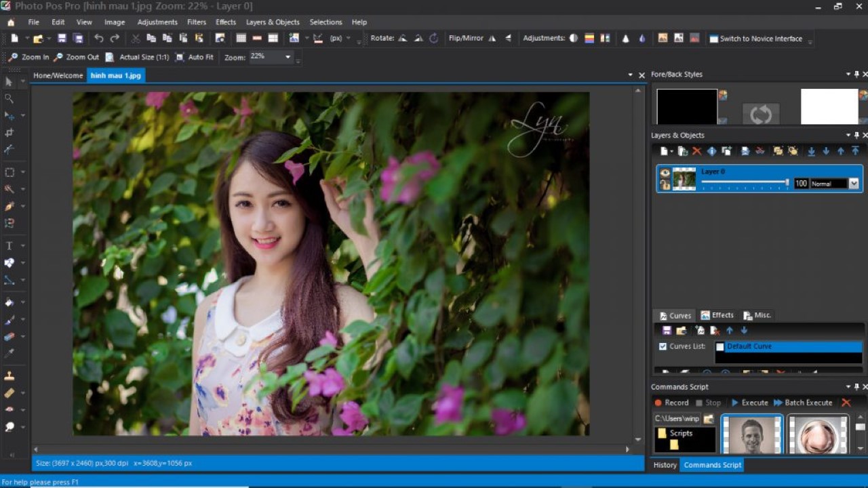The image size is (868, 488).
Task: Expand the layer blend mode Normal dropdown
Action: click(x=853, y=184)
